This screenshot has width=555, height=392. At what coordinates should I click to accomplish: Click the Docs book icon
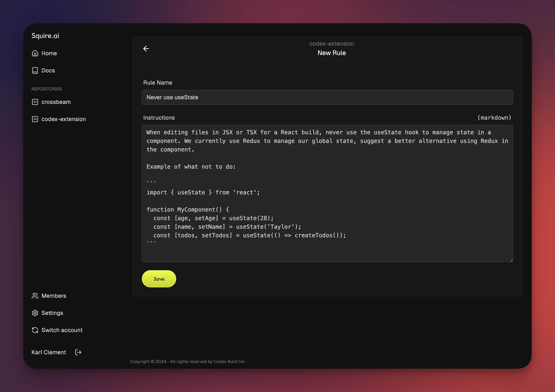[x=35, y=70]
